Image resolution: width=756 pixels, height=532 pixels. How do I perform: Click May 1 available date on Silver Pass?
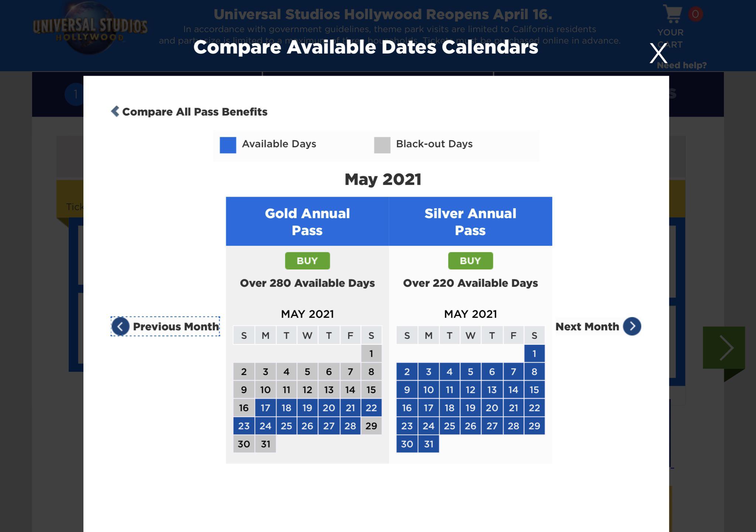coord(534,354)
